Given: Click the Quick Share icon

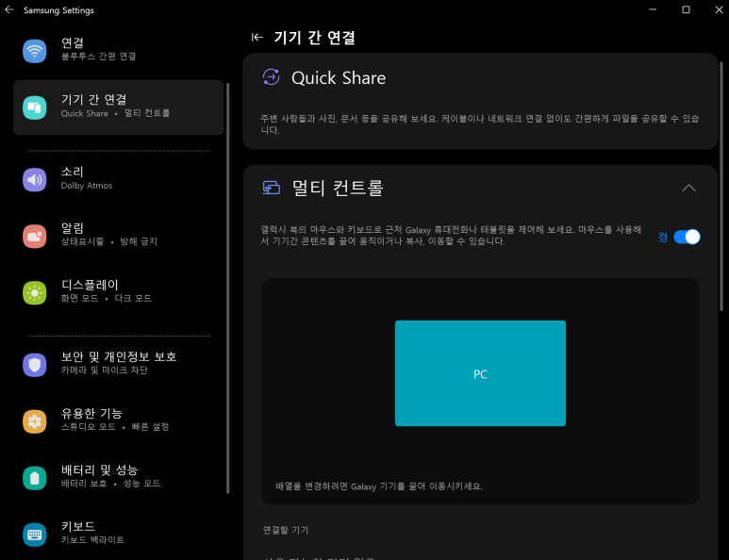Looking at the screenshot, I should tap(271, 77).
